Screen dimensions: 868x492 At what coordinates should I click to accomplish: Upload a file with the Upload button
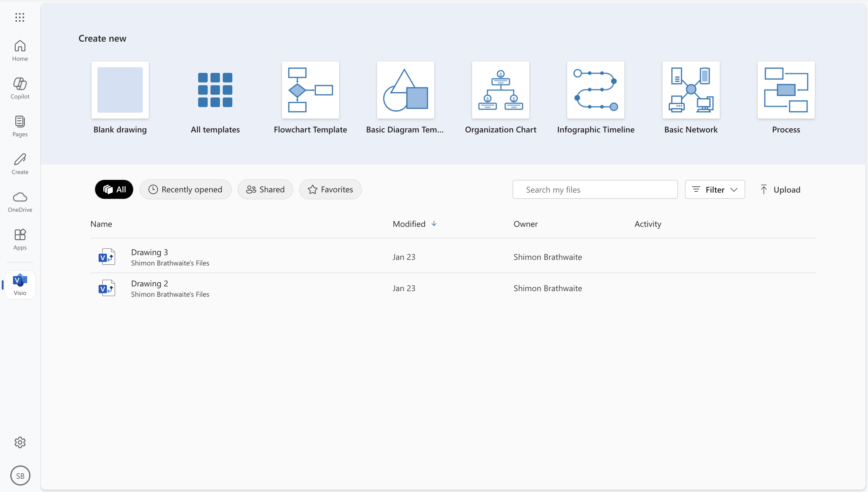pos(781,189)
